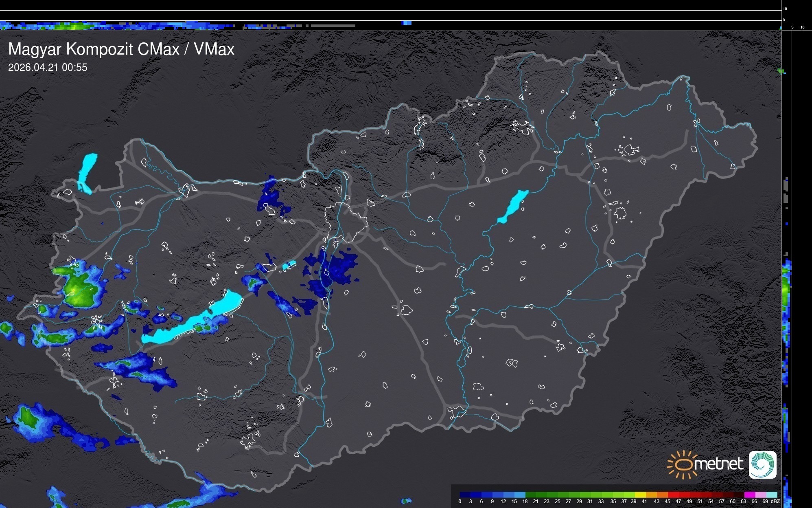Click the dark blue echo near northern border
The height and width of the screenshot is (508, 812).
(271, 198)
